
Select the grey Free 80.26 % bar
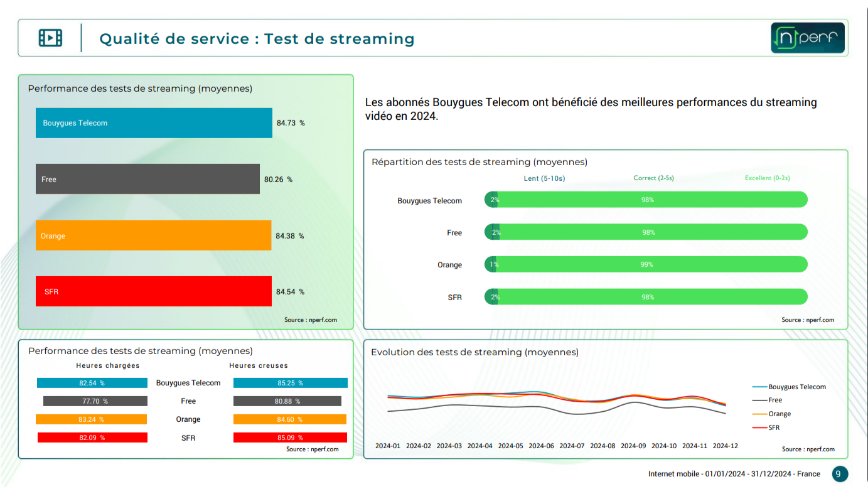click(147, 179)
